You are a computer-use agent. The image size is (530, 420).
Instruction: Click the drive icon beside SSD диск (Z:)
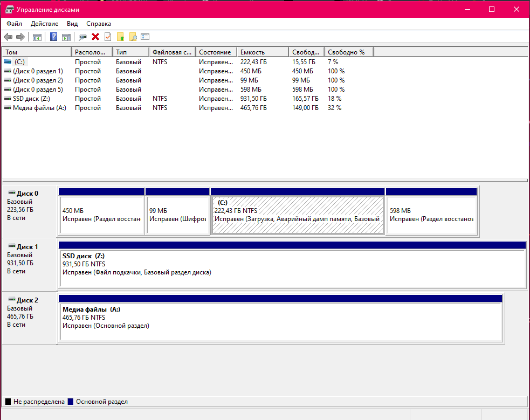(8, 99)
